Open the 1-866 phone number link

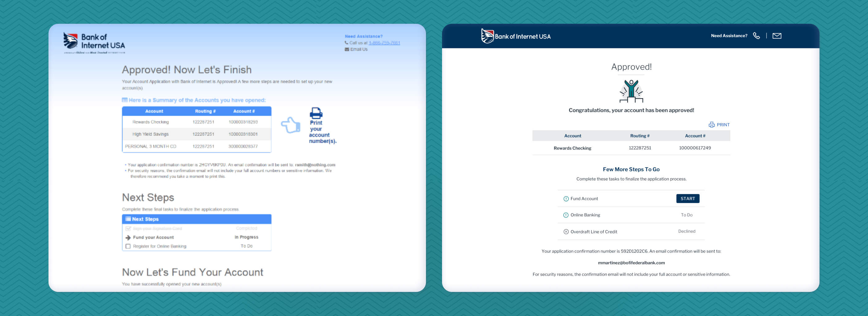point(384,43)
